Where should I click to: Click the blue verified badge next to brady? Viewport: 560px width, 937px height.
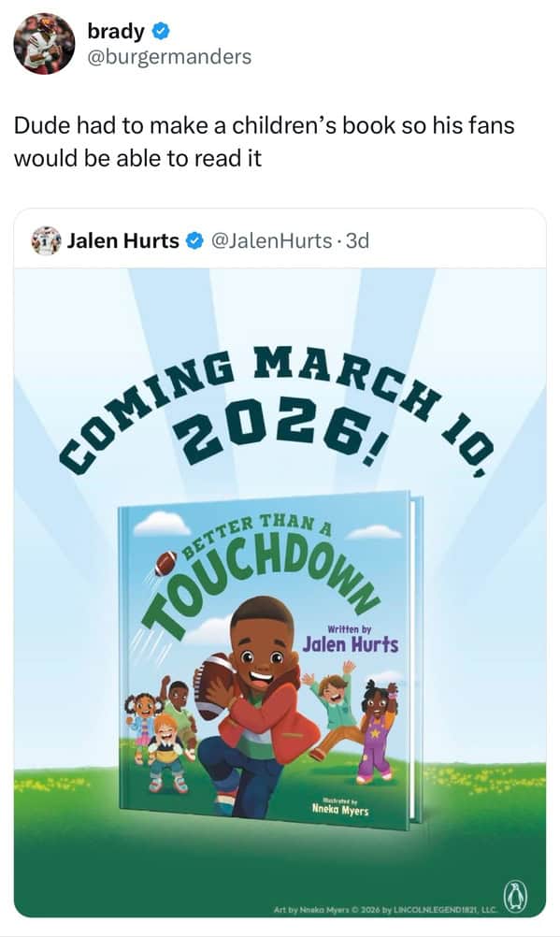click(x=162, y=31)
